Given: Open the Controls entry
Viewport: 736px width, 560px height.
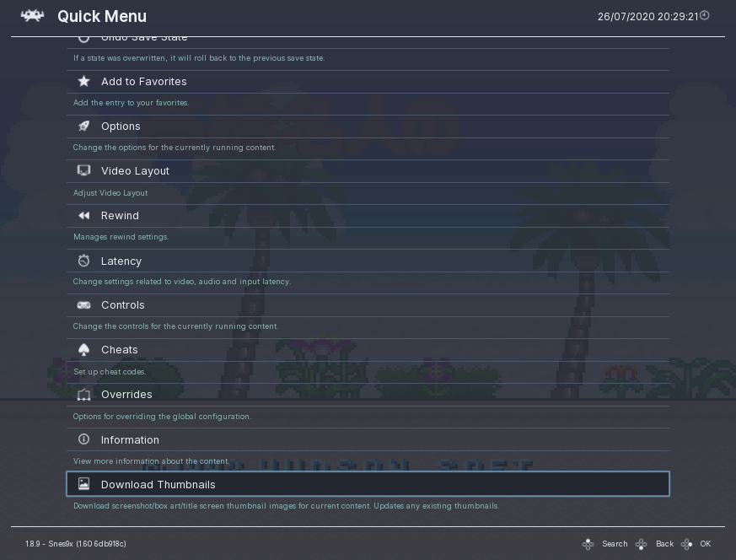Looking at the screenshot, I should coord(368,305).
